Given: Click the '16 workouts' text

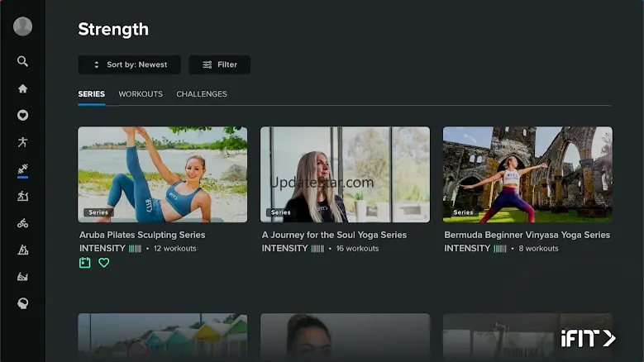Looking at the screenshot, I should [x=357, y=248].
